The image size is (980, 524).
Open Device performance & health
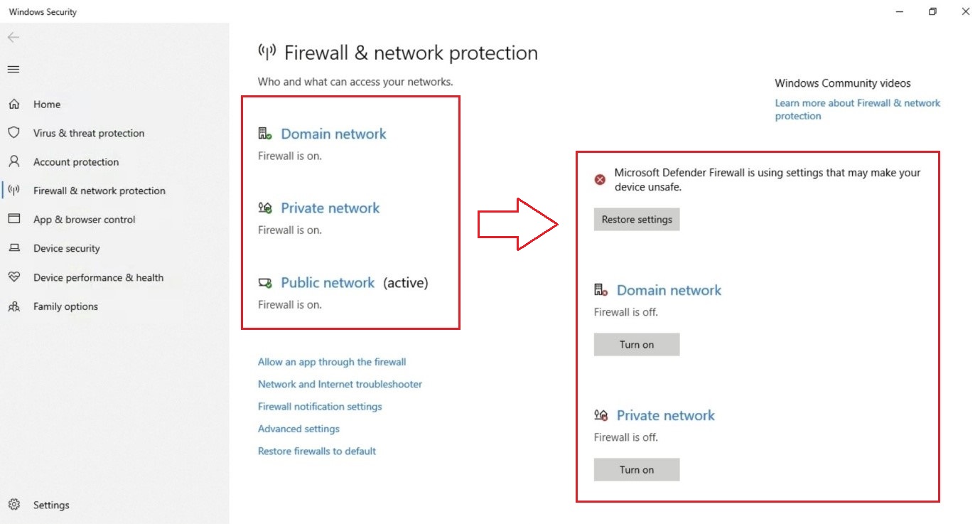point(99,277)
